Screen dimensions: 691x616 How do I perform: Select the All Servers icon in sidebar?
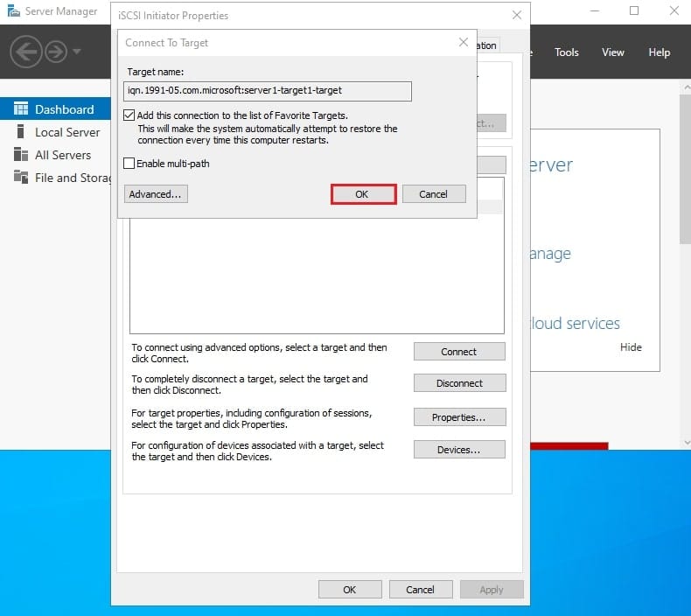pyautogui.click(x=21, y=154)
